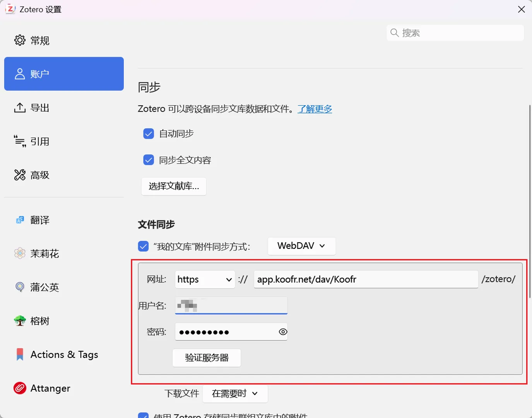Open the 榕树 plugin settings

click(64, 321)
